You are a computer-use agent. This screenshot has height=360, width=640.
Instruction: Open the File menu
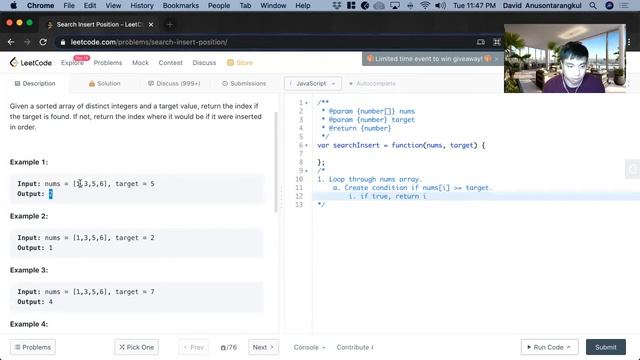tap(69, 5)
